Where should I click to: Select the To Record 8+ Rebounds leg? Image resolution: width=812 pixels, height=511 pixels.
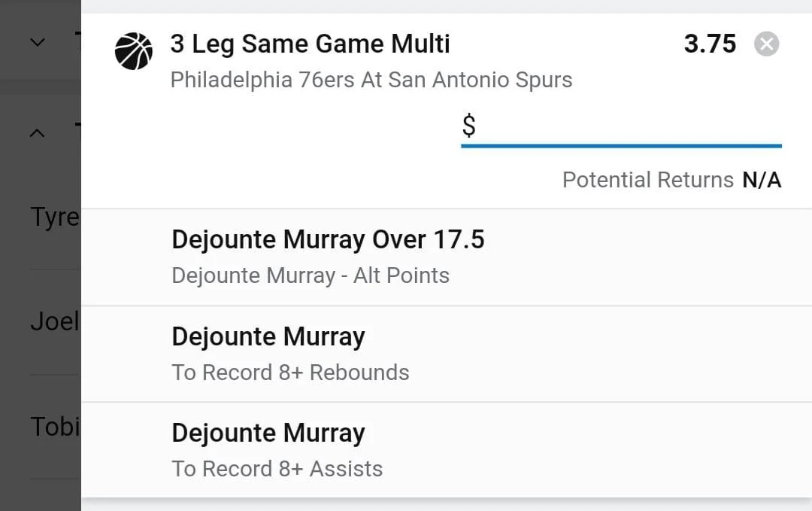pyautogui.click(x=290, y=372)
